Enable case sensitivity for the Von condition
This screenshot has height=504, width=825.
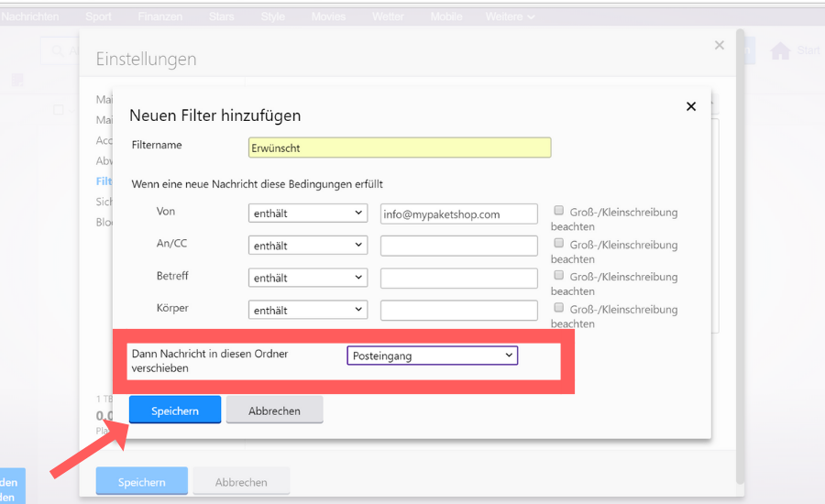tap(559, 212)
